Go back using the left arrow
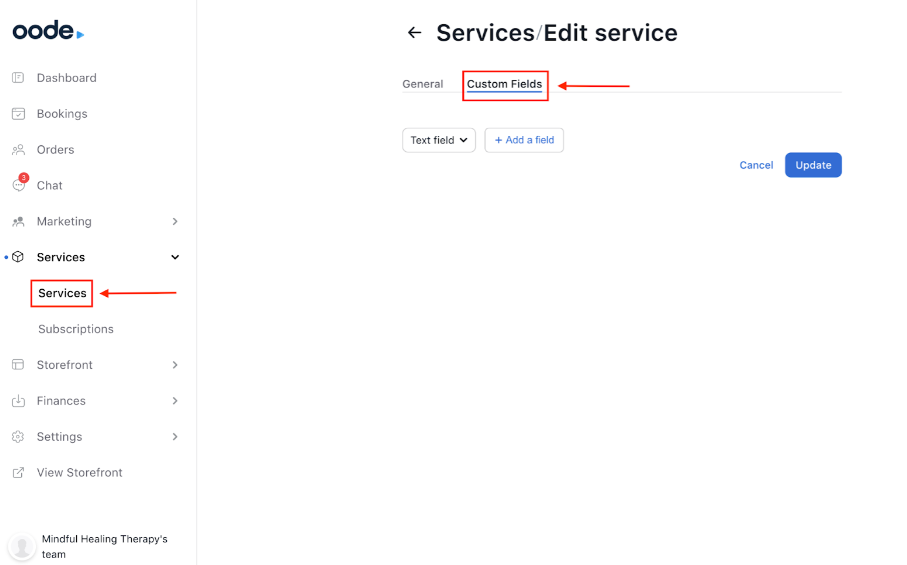This screenshot has width=907, height=565. click(x=414, y=33)
